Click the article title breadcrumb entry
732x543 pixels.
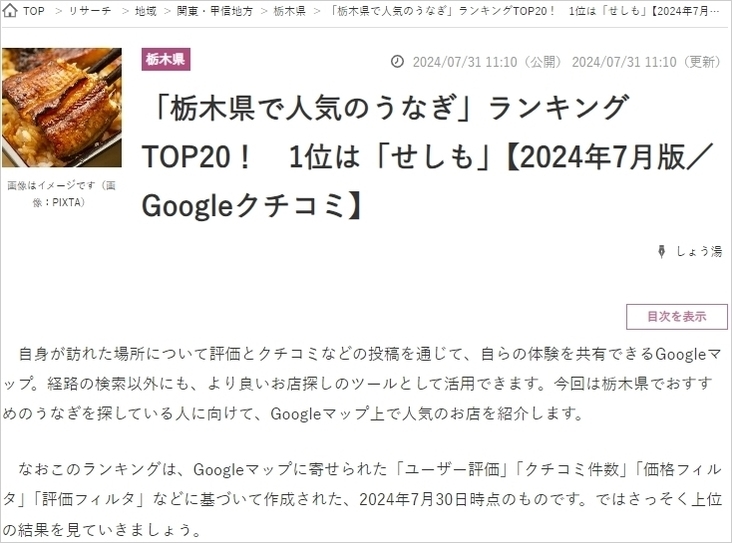point(524,11)
